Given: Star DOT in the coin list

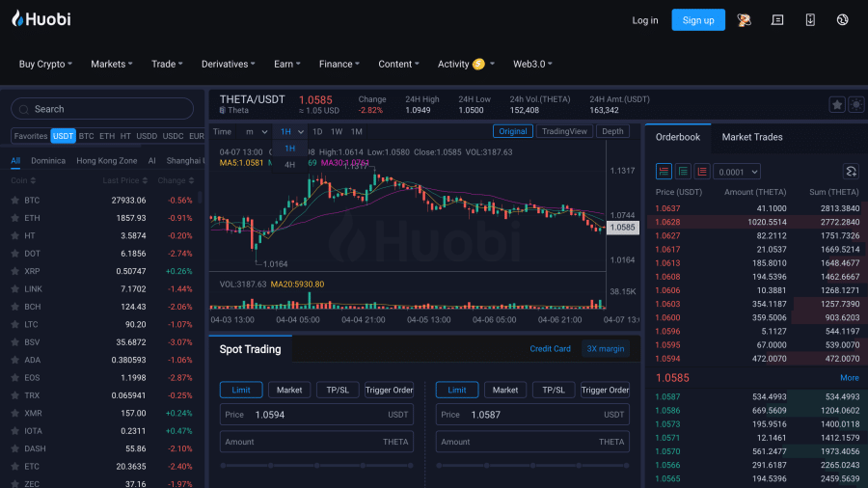Looking at the screenshot, I should pos(14,254).
